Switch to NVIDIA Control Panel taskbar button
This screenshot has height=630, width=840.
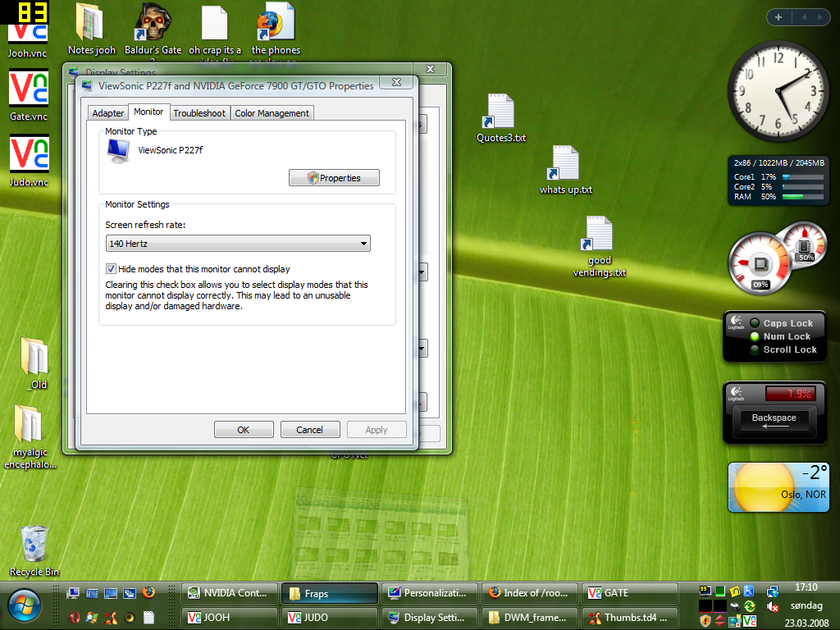click(x=230, y=593)
